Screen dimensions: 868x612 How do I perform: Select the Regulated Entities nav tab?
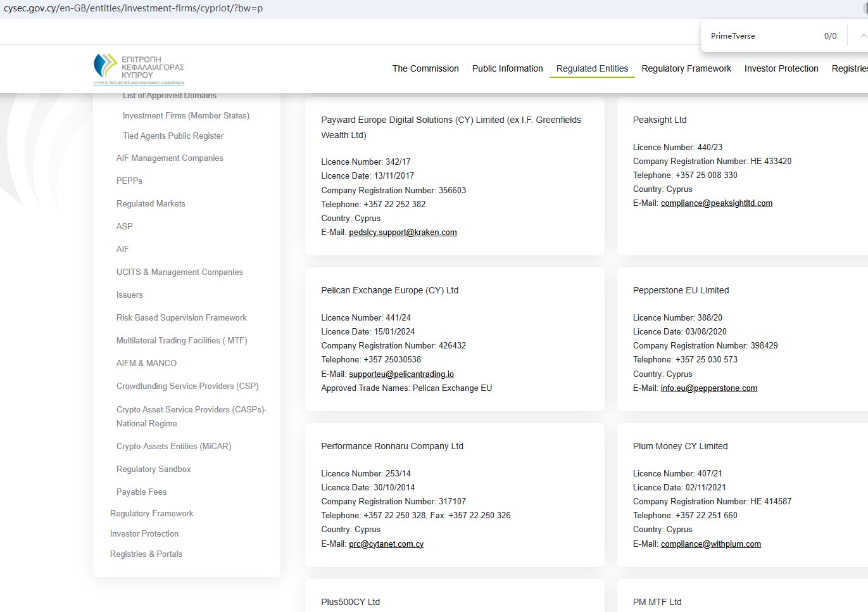point(592,68)
